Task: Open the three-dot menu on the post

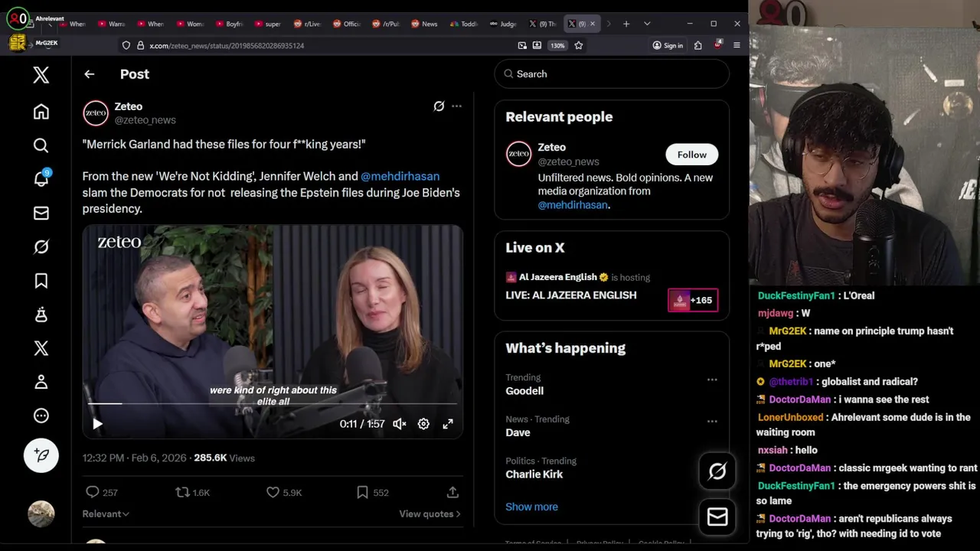Action: point(457,106)
